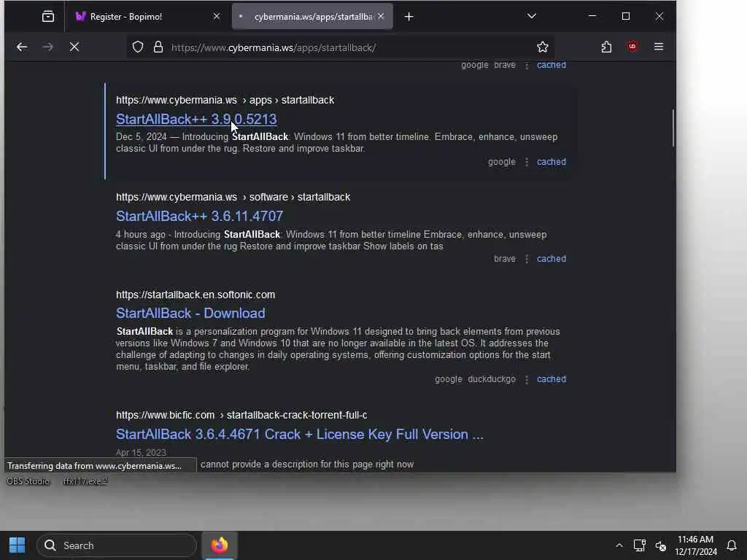Open the uBlock Origin extension icon
The width and height of the screenshot is (747, 560).
pos(632,47)
